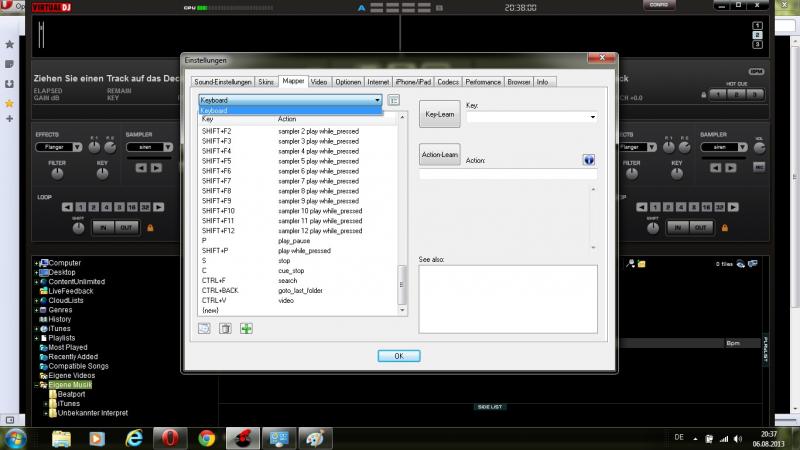
Task: Click the Action-Learn button
Action: pyautogui.click(x=439, y=154)
